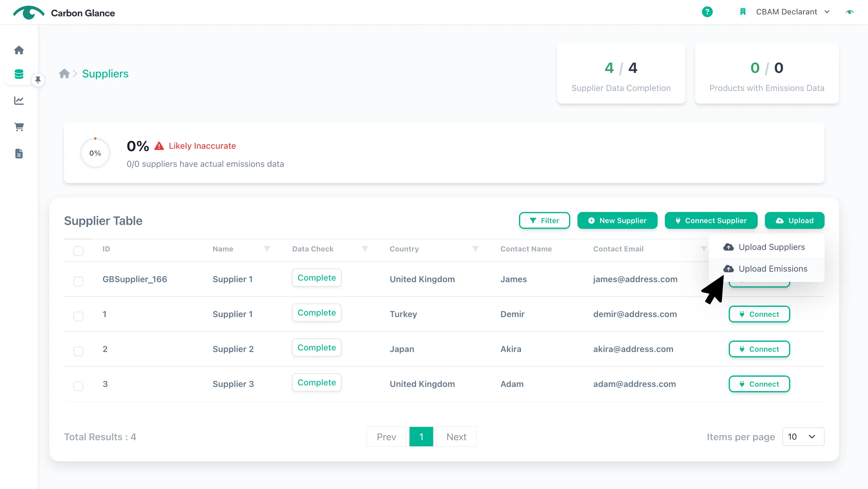Click the building icon beside CBAM Declarant
The width and height of the screenshot is (868, 489).
(x=742, y=12)
